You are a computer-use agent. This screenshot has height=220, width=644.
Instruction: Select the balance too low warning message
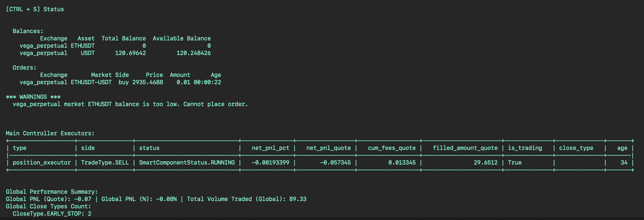click(130, 104)
